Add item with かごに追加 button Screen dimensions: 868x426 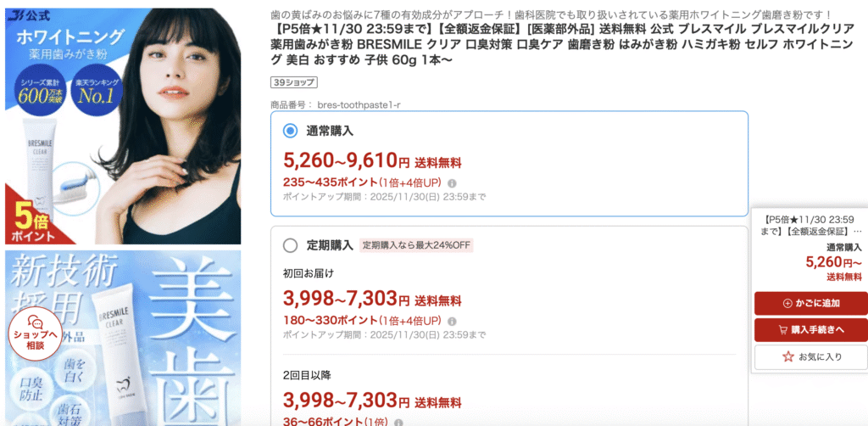[811, 303]
